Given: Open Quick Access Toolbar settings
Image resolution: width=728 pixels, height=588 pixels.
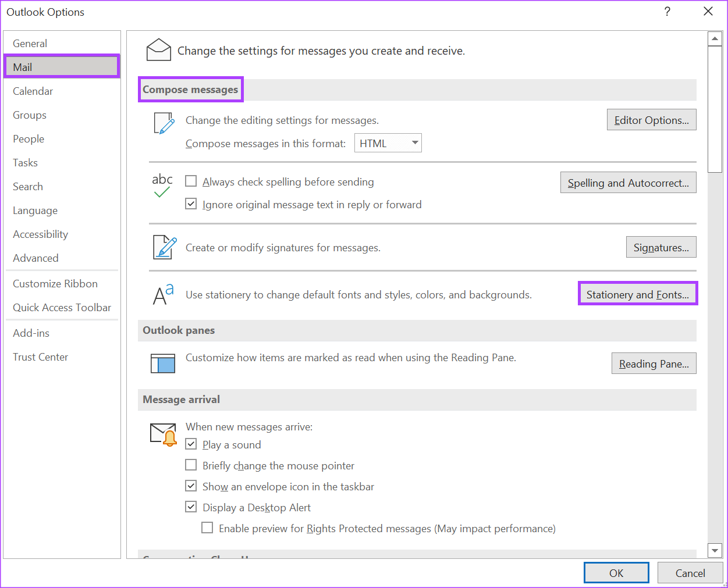Looking at the screenshot, I should [62, 308].
